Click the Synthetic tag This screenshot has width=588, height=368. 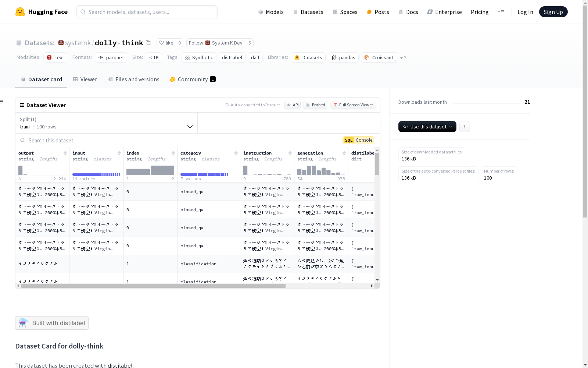point(199,57)
